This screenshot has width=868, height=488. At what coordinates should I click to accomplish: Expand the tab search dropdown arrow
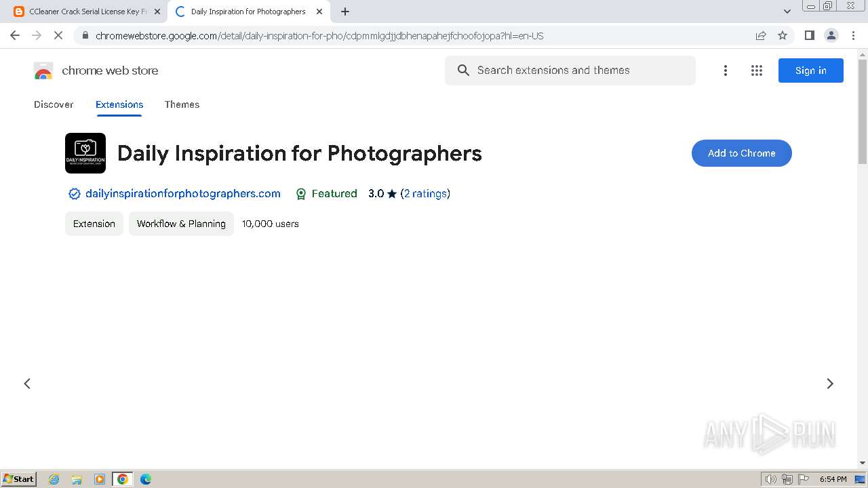pyautogui.click(x=787, y=12)
